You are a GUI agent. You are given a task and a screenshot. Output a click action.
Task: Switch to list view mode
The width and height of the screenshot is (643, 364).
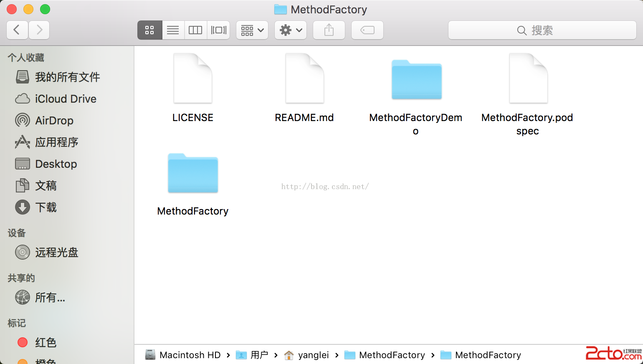click(x=173, y=30)
